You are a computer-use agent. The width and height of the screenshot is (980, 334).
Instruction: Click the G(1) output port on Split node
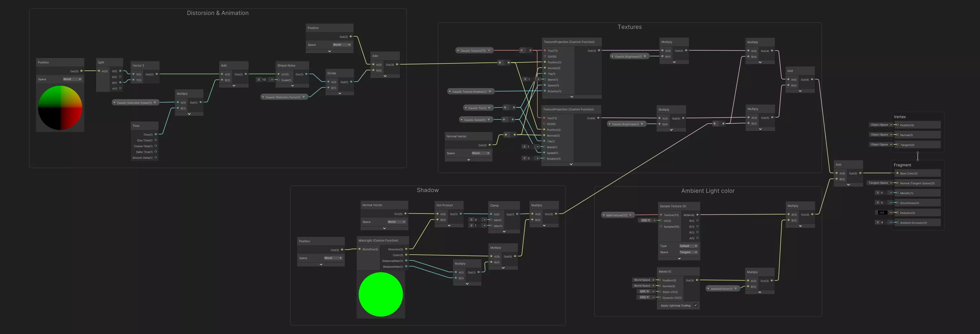point(120,77)
